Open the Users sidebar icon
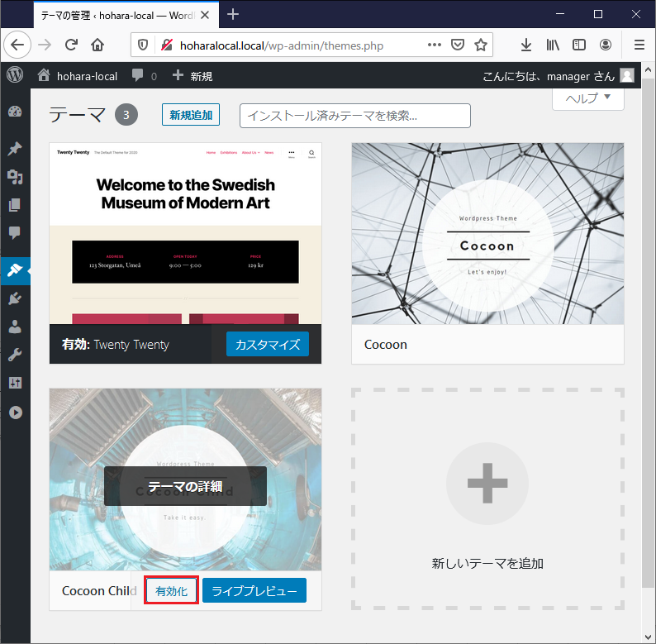656x644 pixels. [15, 327]
